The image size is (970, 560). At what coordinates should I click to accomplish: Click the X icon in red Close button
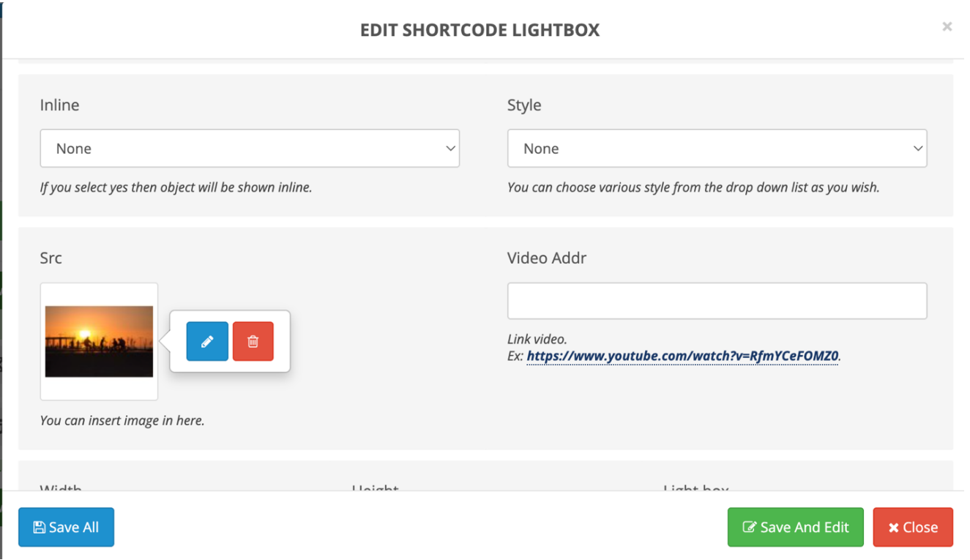[893, 527]
